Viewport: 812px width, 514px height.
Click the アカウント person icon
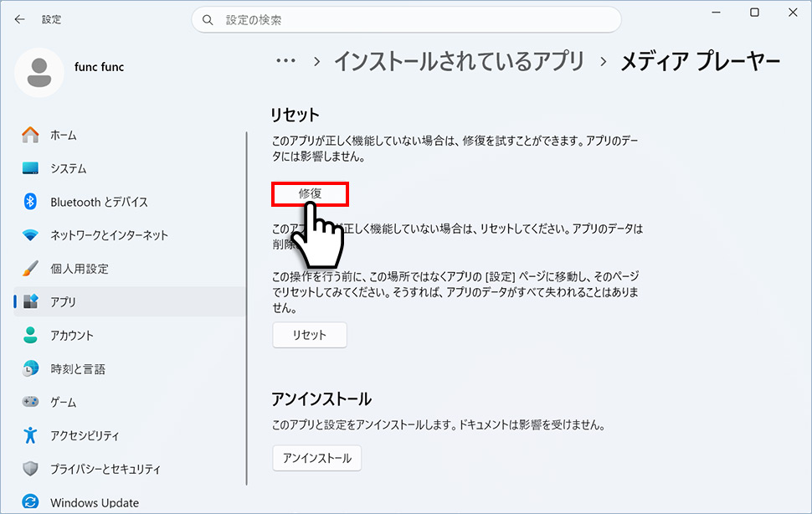tap(30, 335)
